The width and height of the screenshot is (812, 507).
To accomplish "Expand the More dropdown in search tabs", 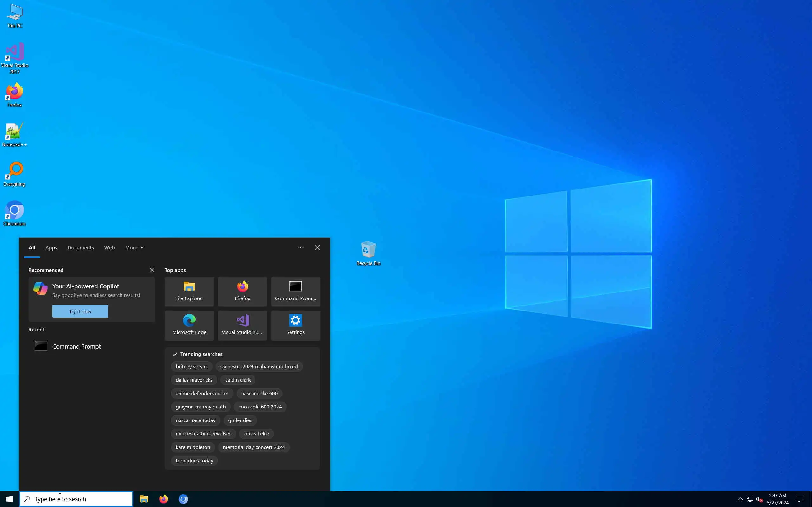I will coord(134,247).
